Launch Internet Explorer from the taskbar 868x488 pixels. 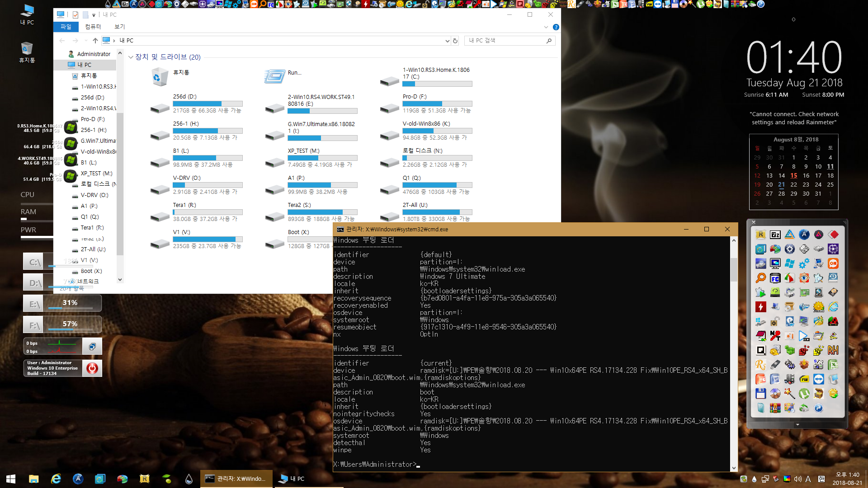click(56, 479)
